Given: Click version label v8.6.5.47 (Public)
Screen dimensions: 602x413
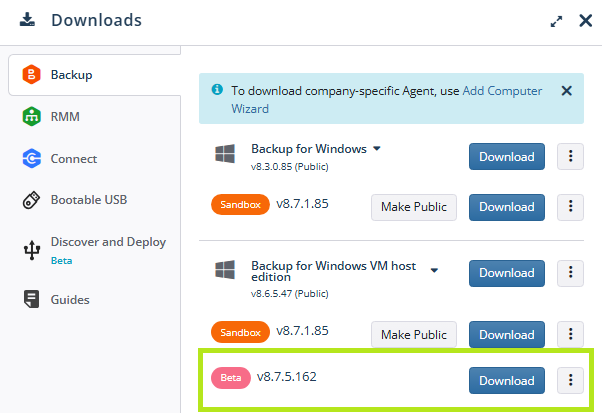Looking at the screenshot, I should [x=290, y=294].
